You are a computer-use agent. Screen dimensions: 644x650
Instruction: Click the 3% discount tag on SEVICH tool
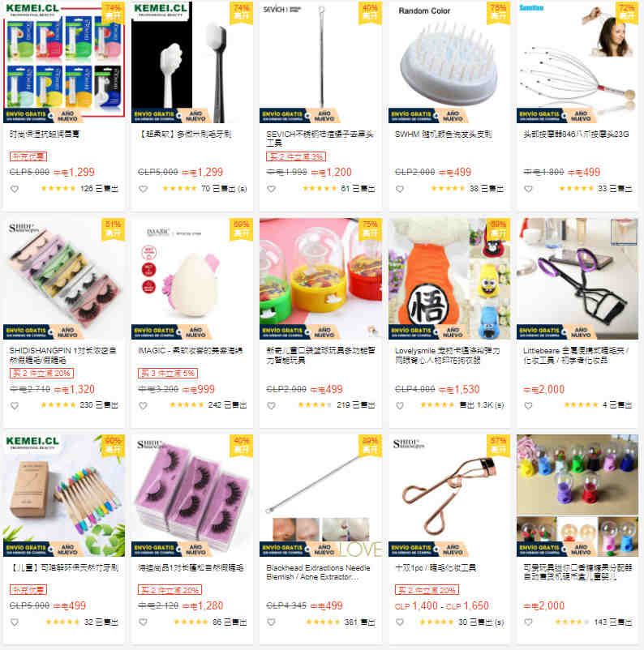click(296, 156)
